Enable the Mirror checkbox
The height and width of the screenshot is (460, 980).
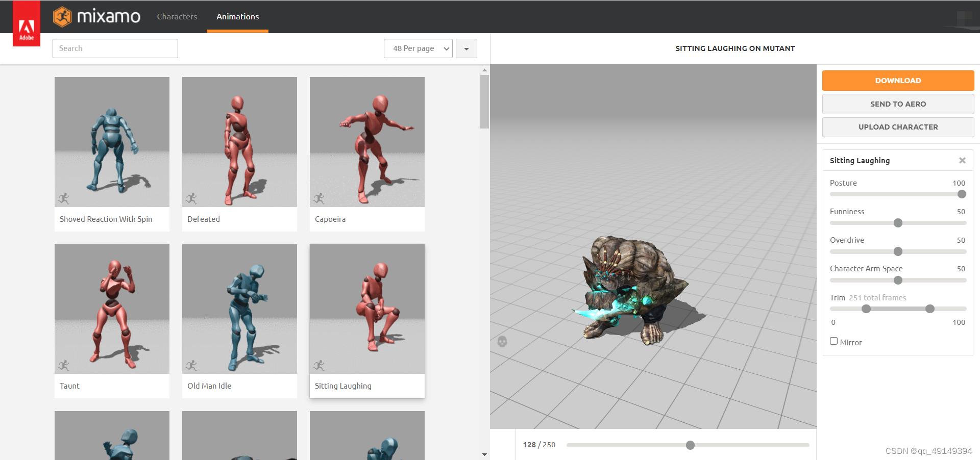pos(834,341)
